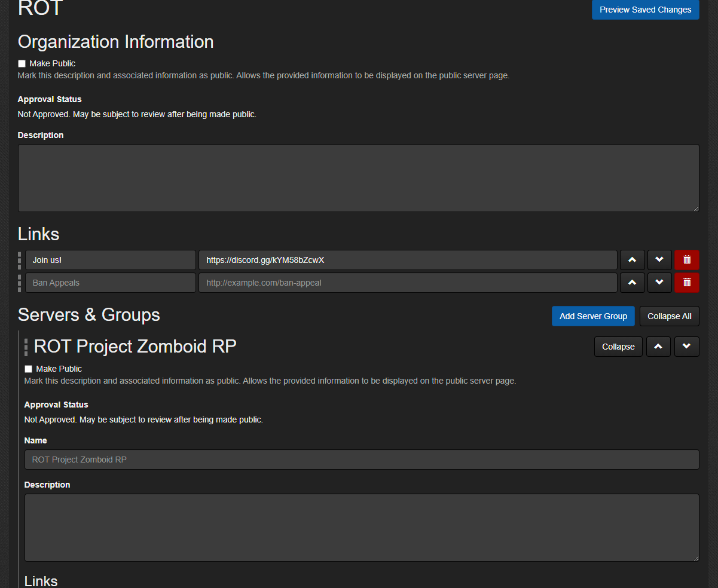Enable Make Public for ROT Project Zomboid RP
This screenshot has height=588, width=718.
pyautogui.click(x=28, y=369)
